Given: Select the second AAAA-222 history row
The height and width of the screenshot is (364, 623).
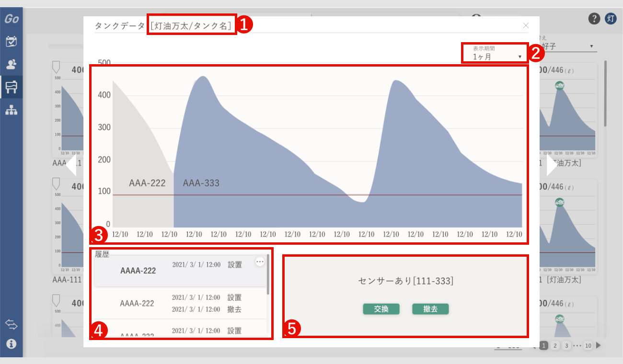Looking at the screenshot, I should point(180,303).
